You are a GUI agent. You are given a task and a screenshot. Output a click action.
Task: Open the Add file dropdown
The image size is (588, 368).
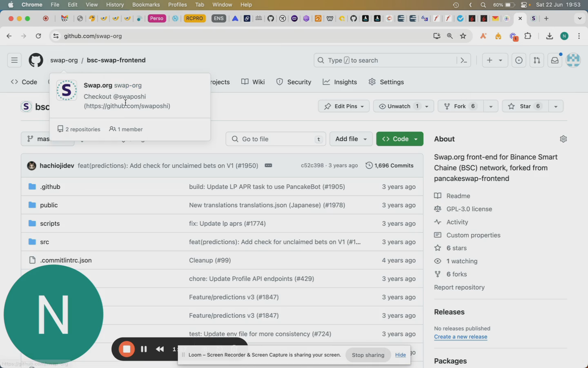point(351,139)
